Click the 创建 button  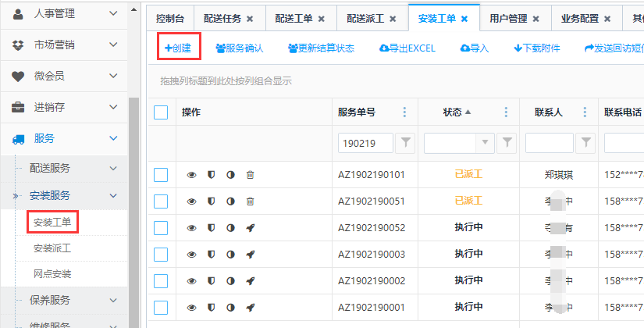coord(178,48)
